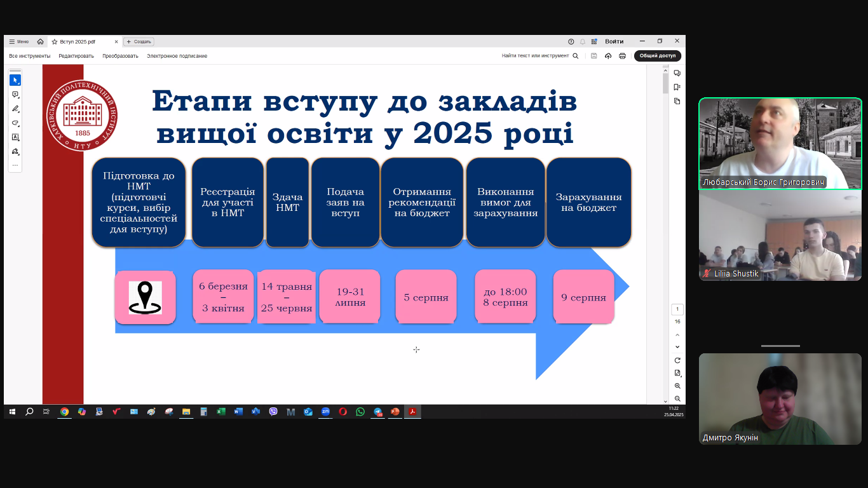Go to the Acrobat home view
Image resolution: width=868 pixels, height=488 pixels.
coord(41,41)
